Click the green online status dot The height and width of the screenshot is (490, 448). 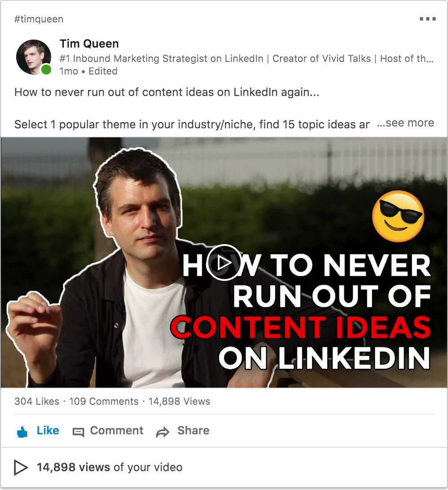point(46,70)
